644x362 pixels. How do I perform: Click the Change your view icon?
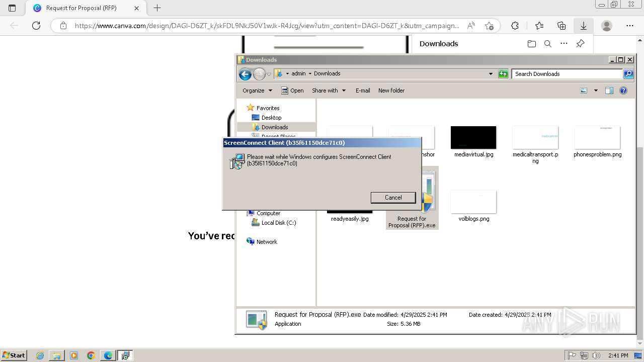(x=584, y=90)
